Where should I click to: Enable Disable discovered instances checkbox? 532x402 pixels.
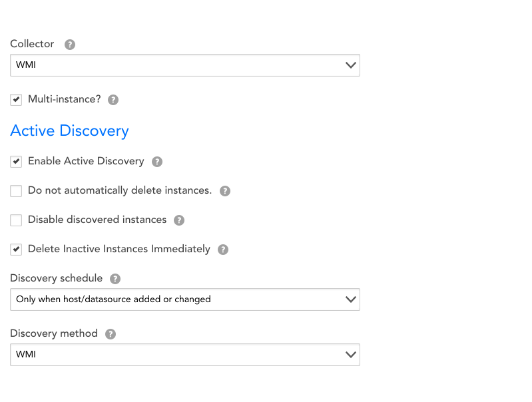(x=16, y=220)
